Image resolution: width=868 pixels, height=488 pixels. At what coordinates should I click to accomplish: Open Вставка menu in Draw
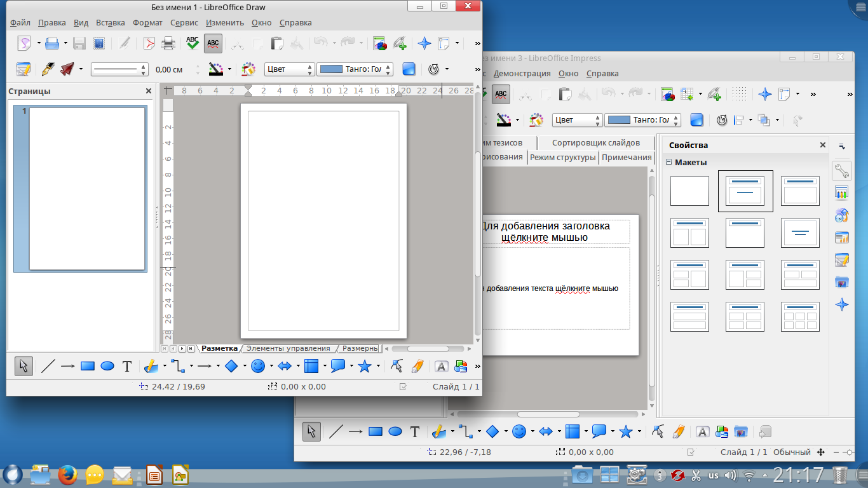click(x=111, y=22)
